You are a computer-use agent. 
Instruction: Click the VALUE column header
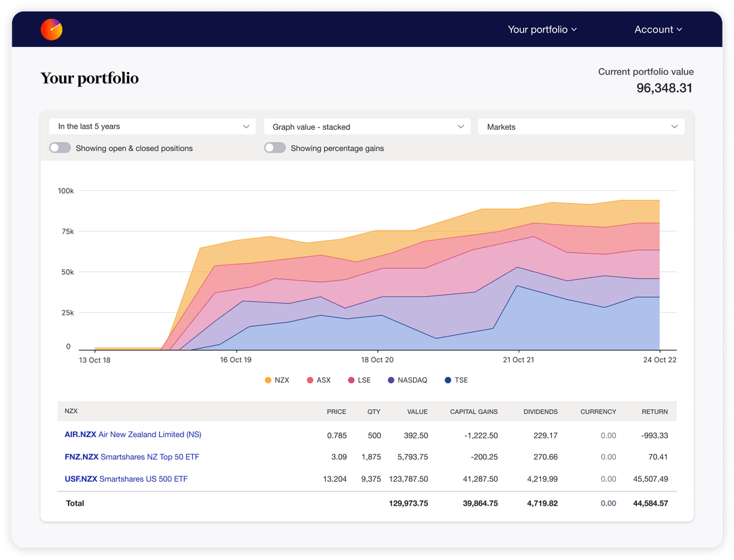pyautogui.click(x=417, y=412)
